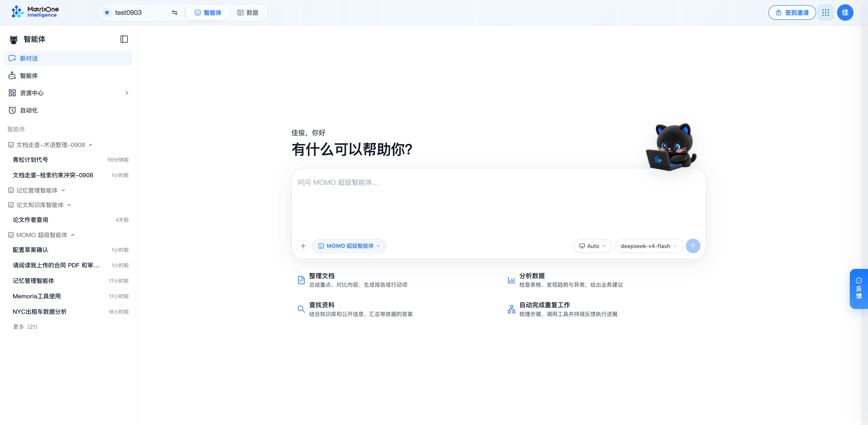Click the plus attachment icon in chat box
This screenshot has height=425, width=868.
tap(303, 246)
